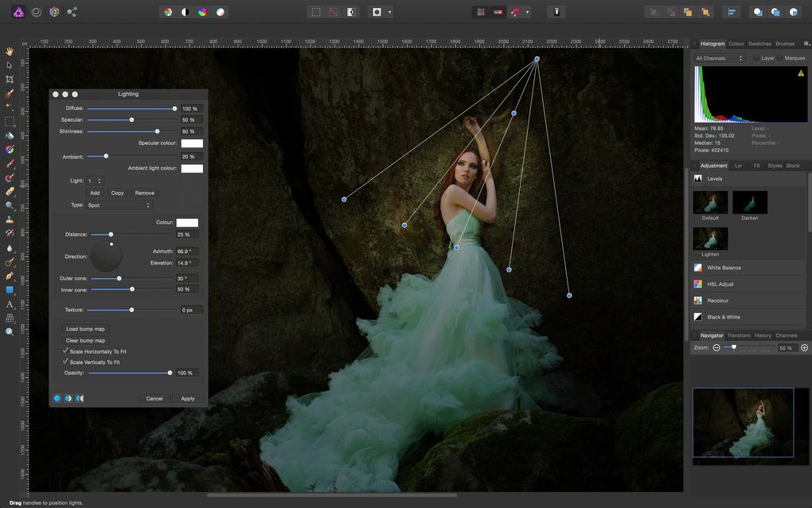Enable the Marquee checkbox in Histogram
Viewport: 812px width, 508px height.
point(780,58)
